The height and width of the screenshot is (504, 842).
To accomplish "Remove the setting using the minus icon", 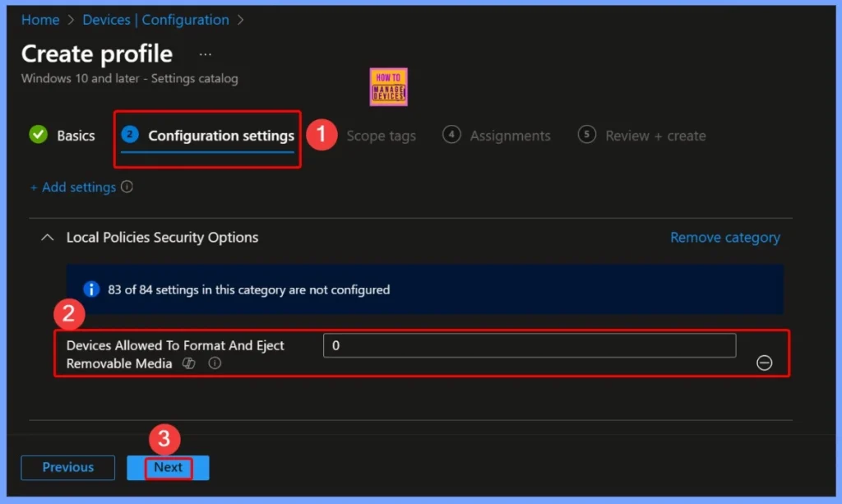I will click(764, 363).
